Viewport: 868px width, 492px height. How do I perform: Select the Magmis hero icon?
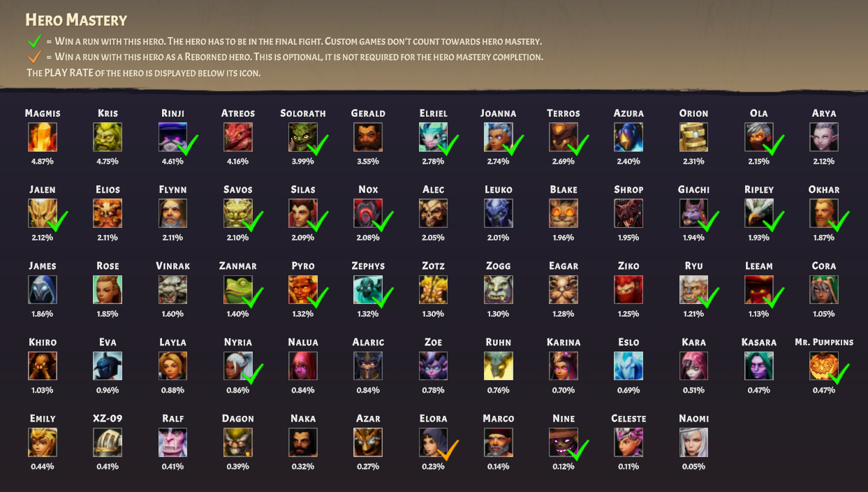point(43,137)
